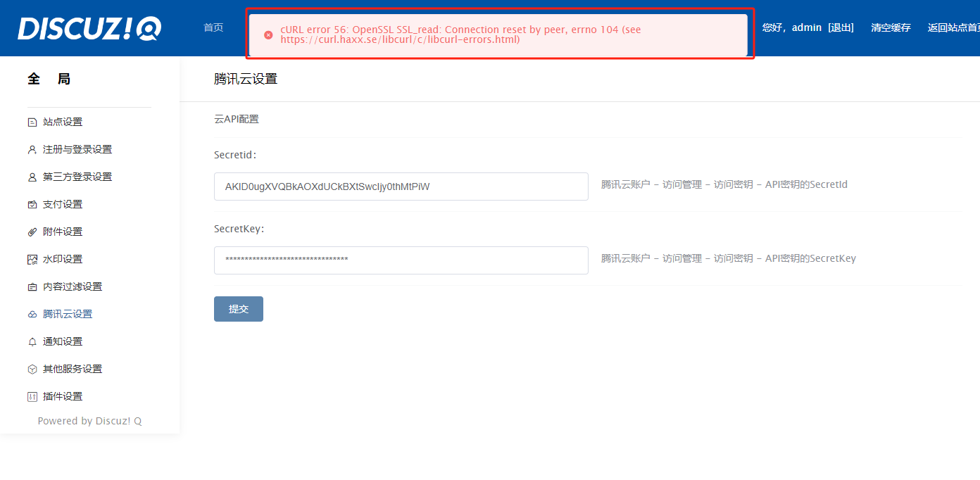Click the red error icon in alert
Image resolution: width=980 pixels, height=480 pixels.
[x=268, y=35]
